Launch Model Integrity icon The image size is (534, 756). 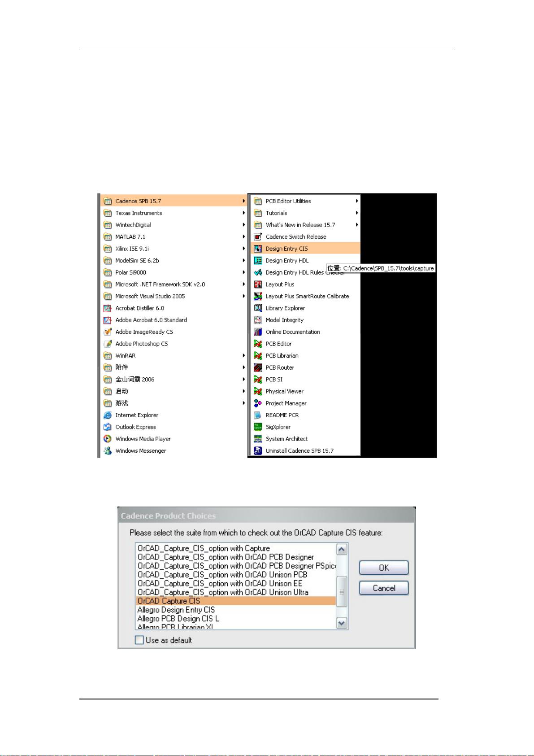258,320
